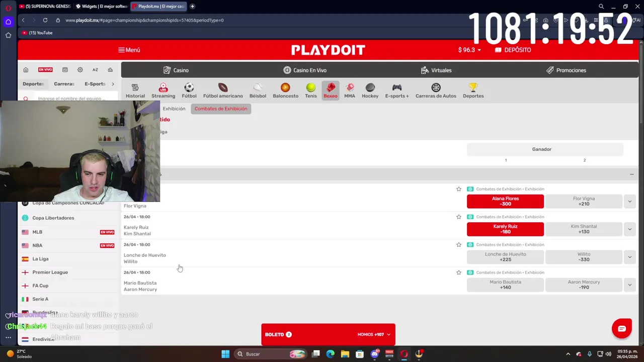Viewport: 644px width, 362px height.
Task: Go to sportsbook home icon
Action: [x=26, y=70]
